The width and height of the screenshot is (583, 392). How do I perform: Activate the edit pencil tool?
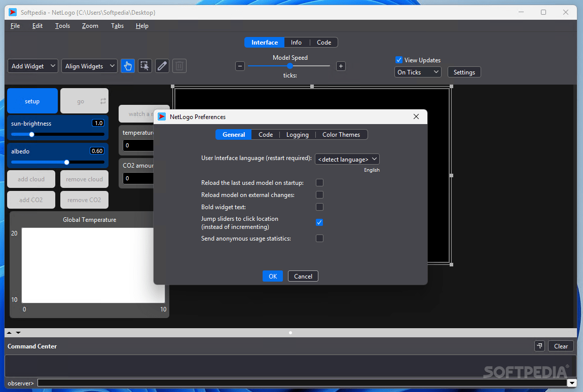pos(162,66)
